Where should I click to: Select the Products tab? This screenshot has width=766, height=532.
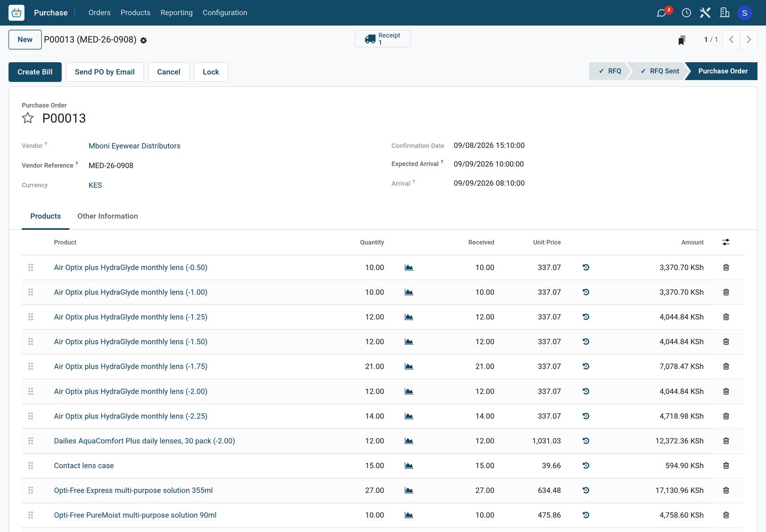(x=45, y=216)
